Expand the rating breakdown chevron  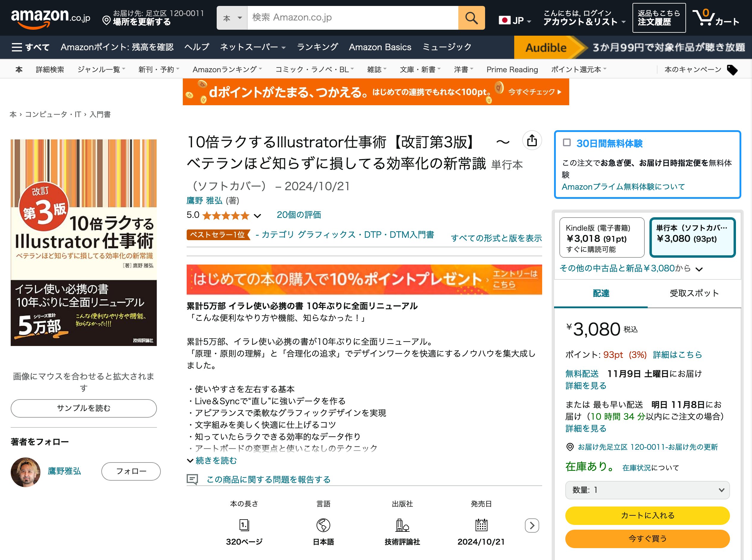click(258, 216)
